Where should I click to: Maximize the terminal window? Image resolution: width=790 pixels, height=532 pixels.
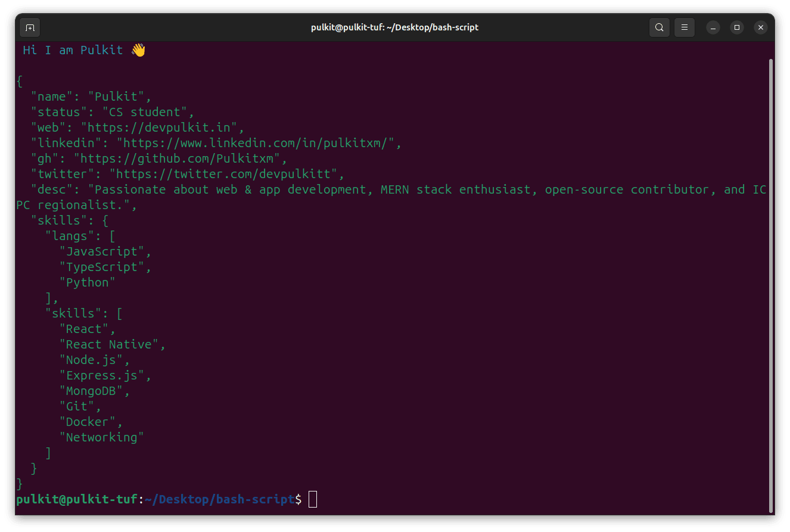(x=737, y=27)
